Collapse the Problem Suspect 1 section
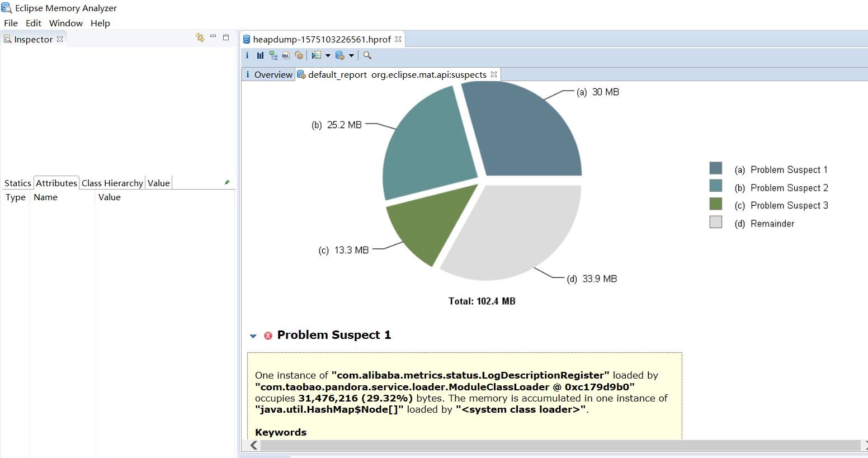 pyautogui.click(x=253, y=336)
